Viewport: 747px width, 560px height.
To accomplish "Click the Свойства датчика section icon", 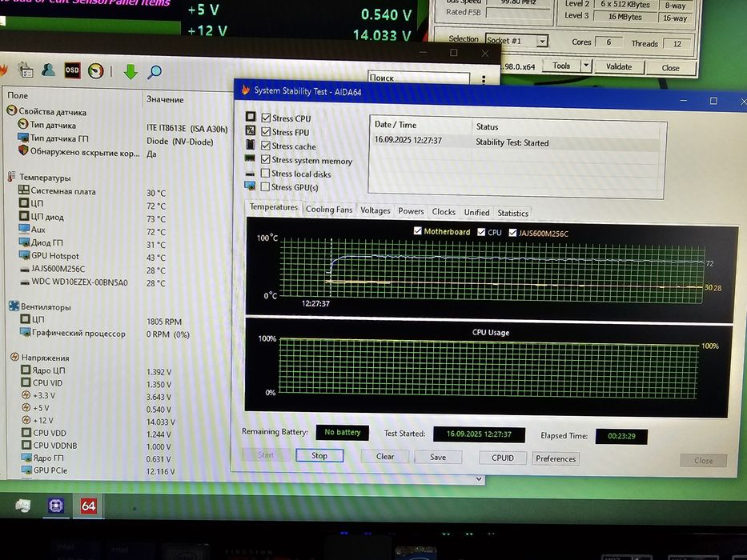I will point(12,111).
